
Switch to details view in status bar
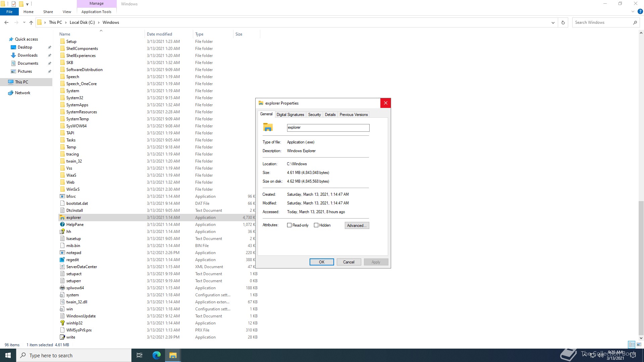tap(632, 345)
